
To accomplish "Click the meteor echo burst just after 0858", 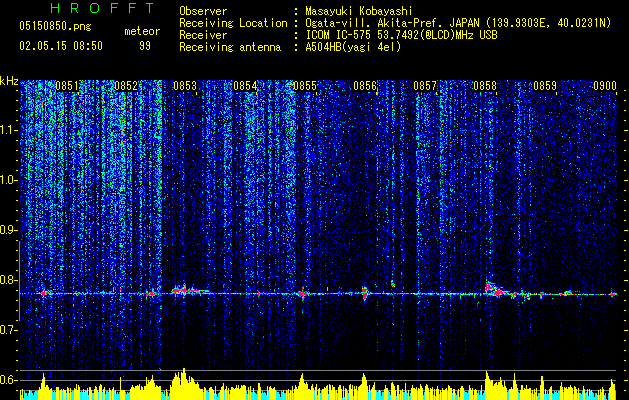I will (x=494, y=290).
